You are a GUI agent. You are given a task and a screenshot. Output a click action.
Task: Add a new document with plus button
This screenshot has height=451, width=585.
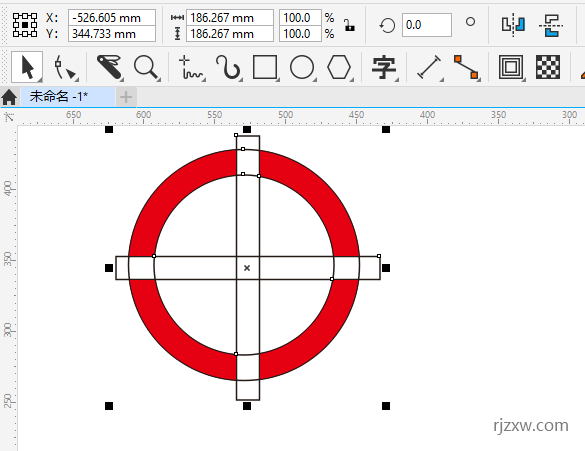pyautogui.click(x=126, y=97)
